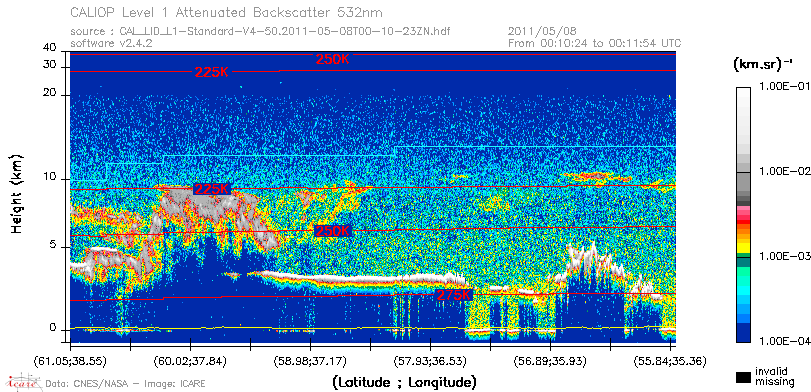Click the '250K' label near 40 km height

tap(333, 59)
